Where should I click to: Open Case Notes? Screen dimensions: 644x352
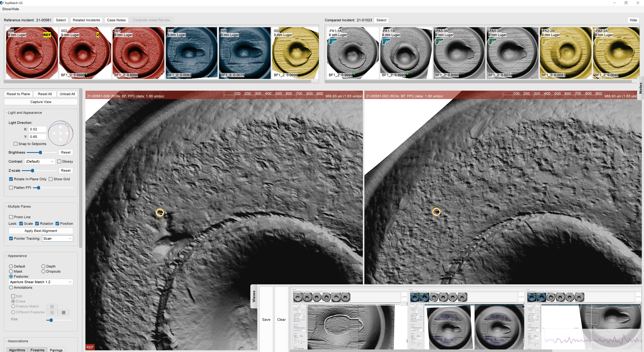[116, 20]
